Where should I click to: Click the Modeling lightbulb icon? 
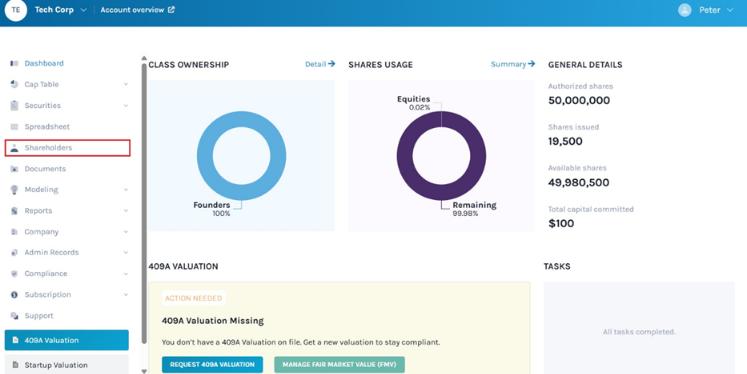[x=14, y=190]
